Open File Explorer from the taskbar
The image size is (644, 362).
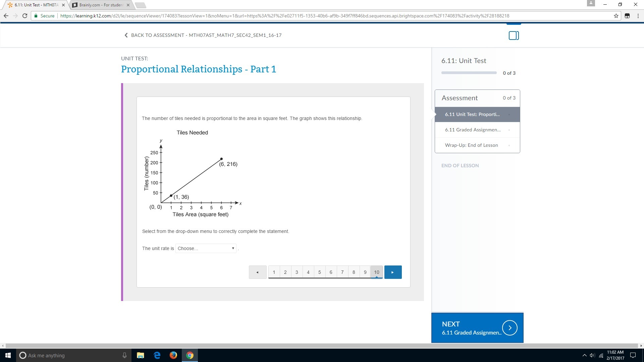pyautogui.click(x=140, y=355)
